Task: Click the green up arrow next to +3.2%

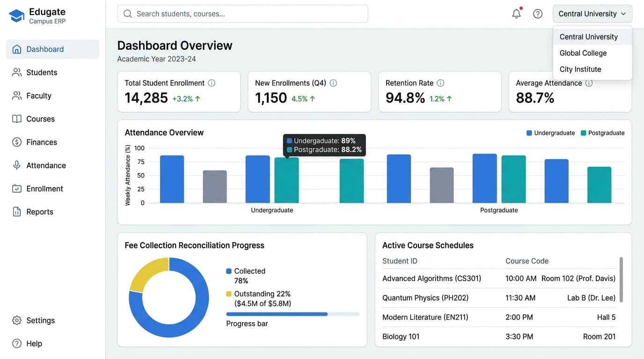Action: pyautogui.click(x=198, y=99)
